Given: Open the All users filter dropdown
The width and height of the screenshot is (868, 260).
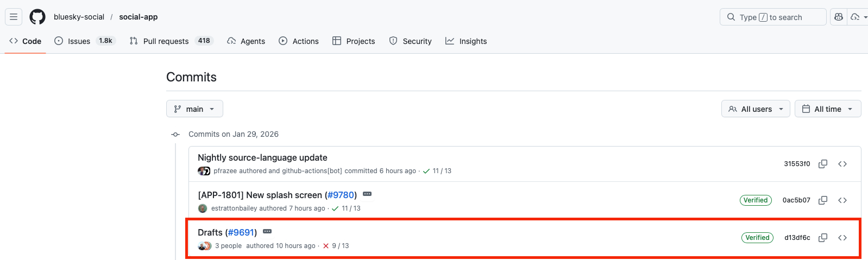Looking at the screenshot, I should [x=756, y=109].
